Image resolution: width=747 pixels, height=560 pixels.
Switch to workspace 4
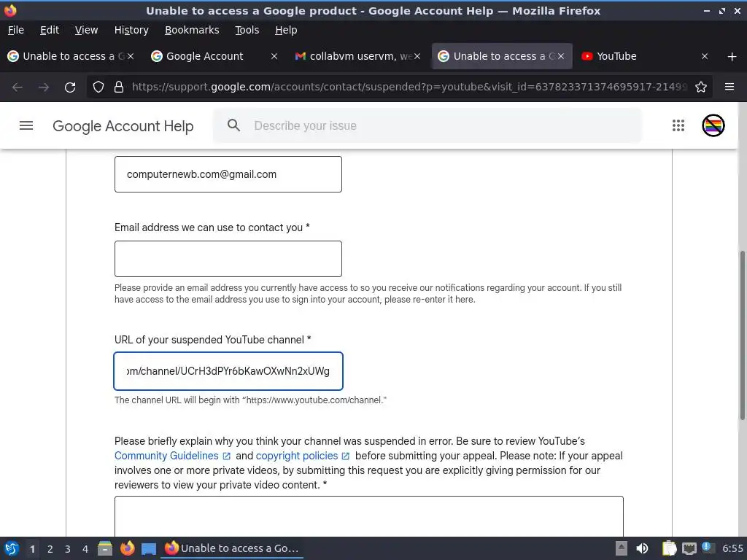click(85, 549)
